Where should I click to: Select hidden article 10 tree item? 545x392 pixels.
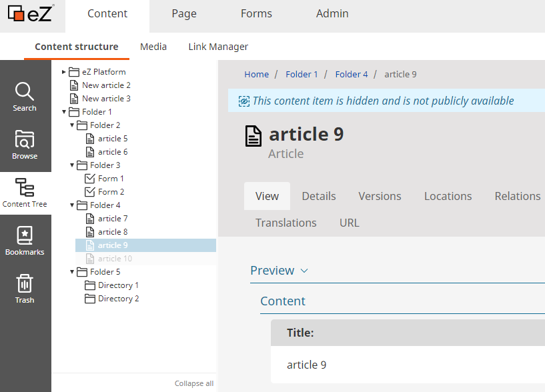tap(115, 259)
